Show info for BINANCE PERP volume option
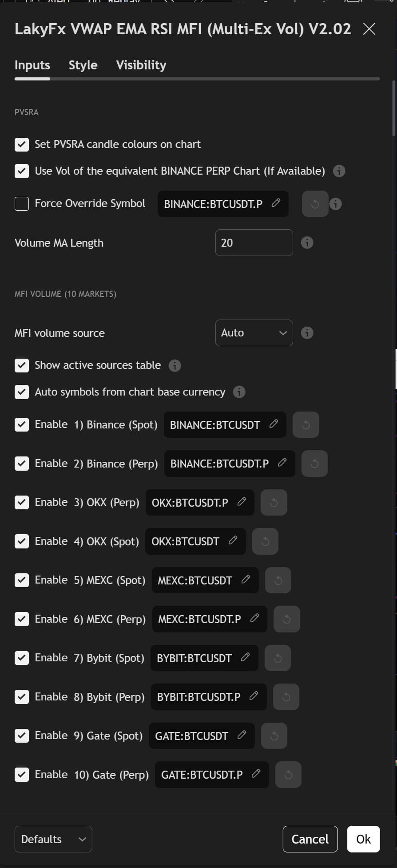 [339, 171]
